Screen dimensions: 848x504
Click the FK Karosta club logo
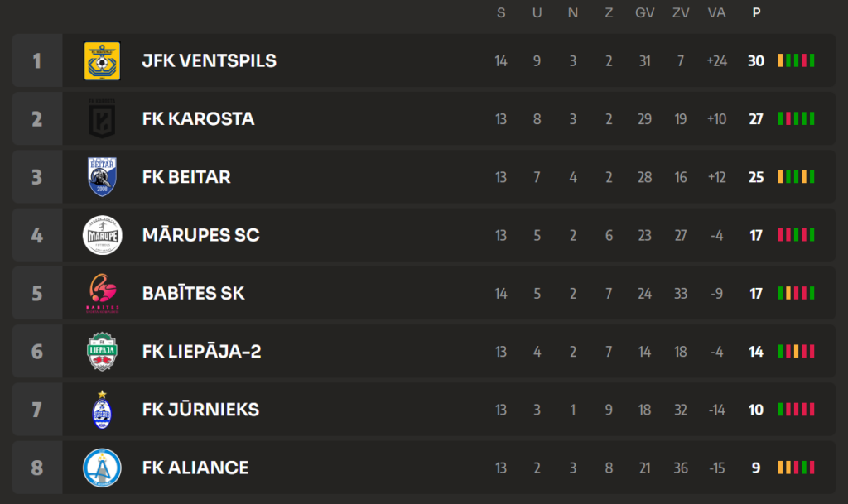click(x=103, y=118)
